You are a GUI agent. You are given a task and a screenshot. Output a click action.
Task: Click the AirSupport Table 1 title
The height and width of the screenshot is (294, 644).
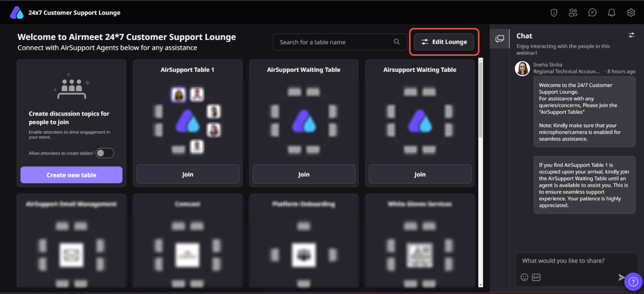[188, 70]
